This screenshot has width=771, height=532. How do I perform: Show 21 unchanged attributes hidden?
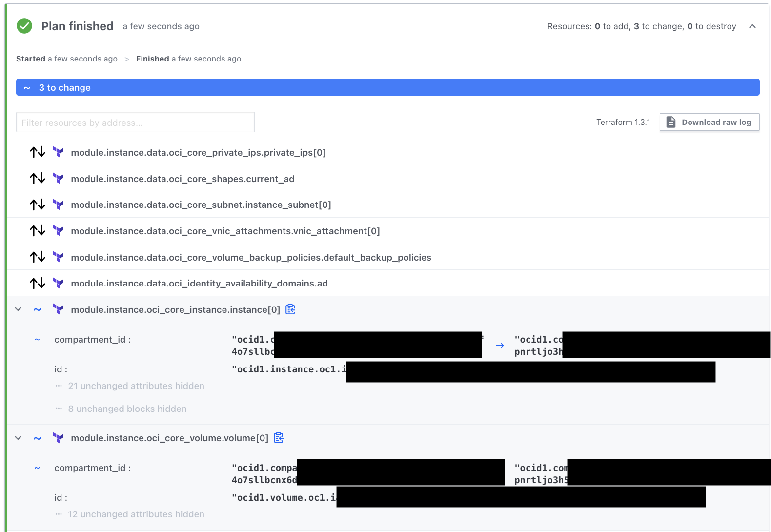coord(136,386)
